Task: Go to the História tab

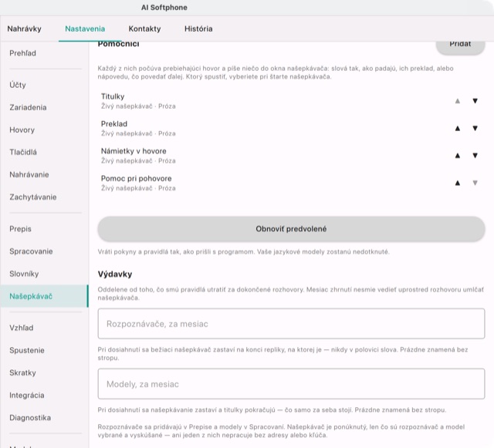Action: click(x=198, y=29)
